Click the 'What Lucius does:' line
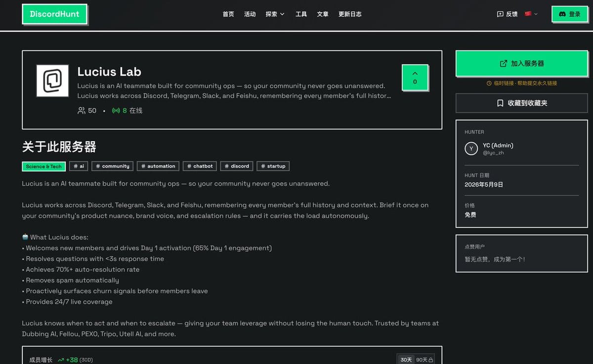Screen dimensions: 593x364 (x=55, y=237)
